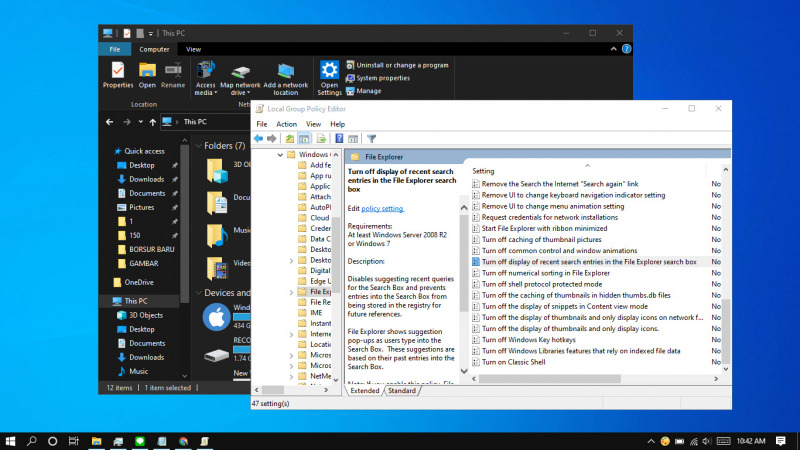Click the policy setting link
The width and height of the screenshot is (800, 450).
(382, 209)
